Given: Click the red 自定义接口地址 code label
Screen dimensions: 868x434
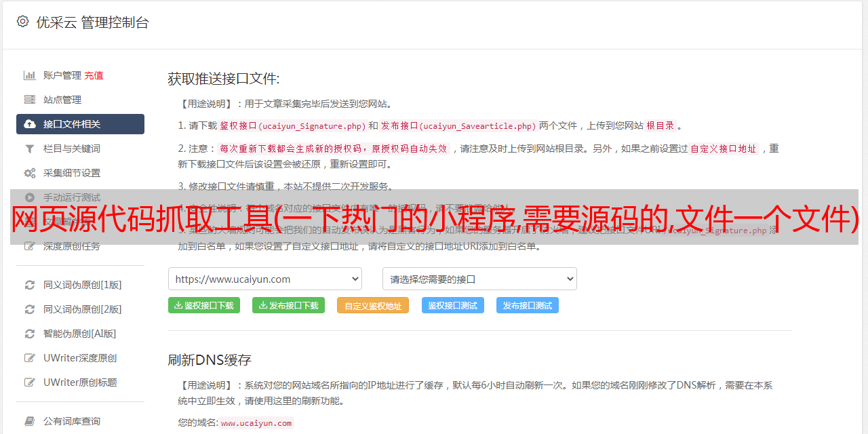Looking at the screenshot, I should point(724,149).
